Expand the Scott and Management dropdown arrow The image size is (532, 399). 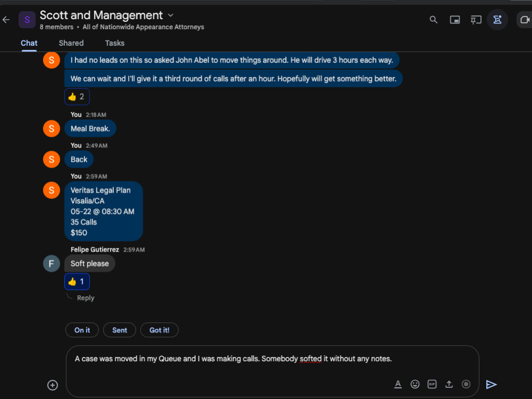point(171,15)
